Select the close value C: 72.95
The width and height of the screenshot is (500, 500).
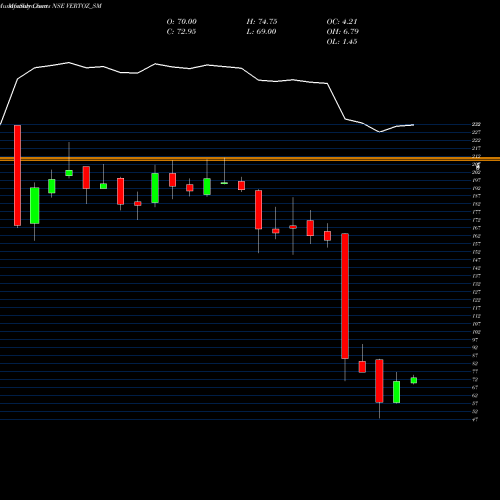[x=181, y=32]
